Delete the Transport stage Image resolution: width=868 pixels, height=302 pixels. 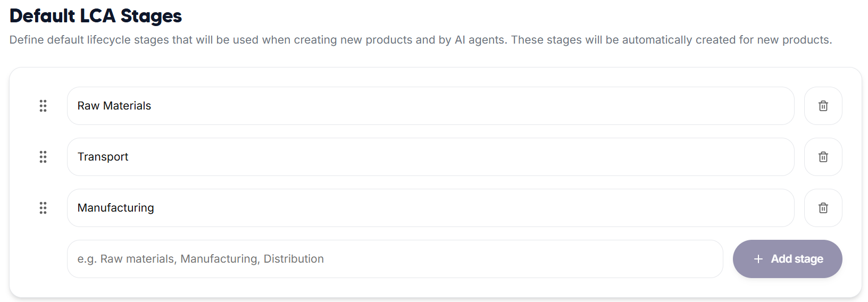[823, 157]
